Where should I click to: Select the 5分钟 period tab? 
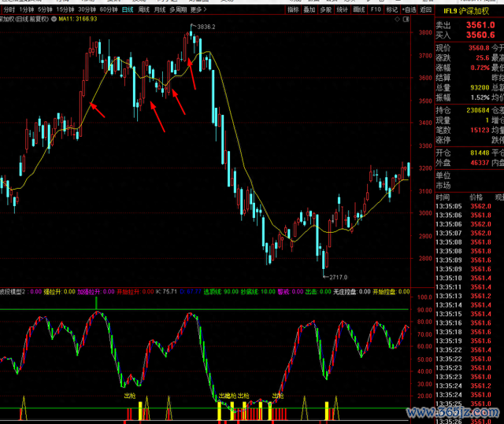tap(45, 9)
